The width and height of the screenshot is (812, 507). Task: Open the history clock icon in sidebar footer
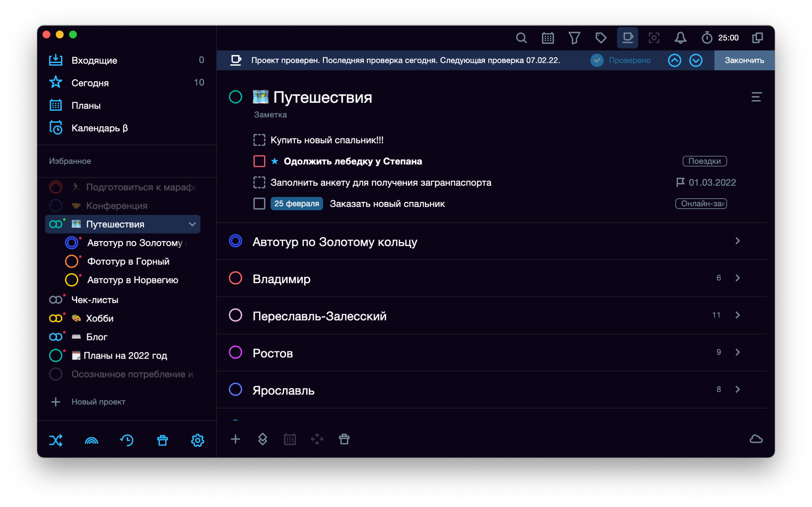coord(127,440)
